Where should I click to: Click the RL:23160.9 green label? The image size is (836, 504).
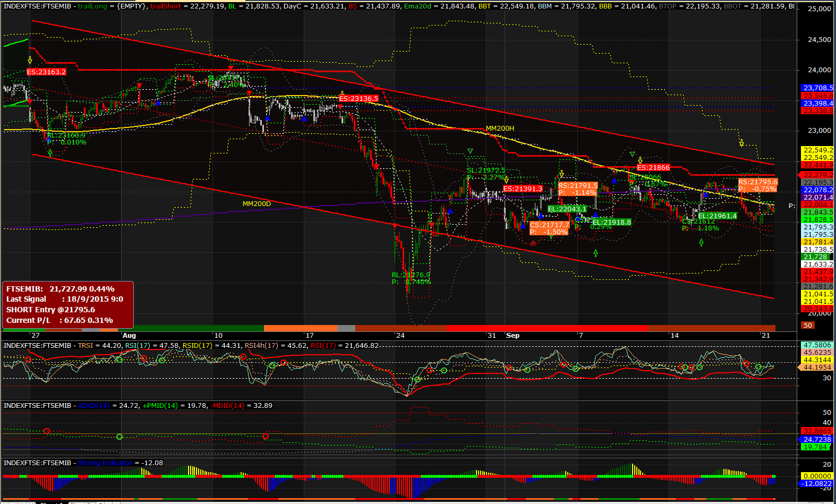pyautogui.click(x=65, y=135)
